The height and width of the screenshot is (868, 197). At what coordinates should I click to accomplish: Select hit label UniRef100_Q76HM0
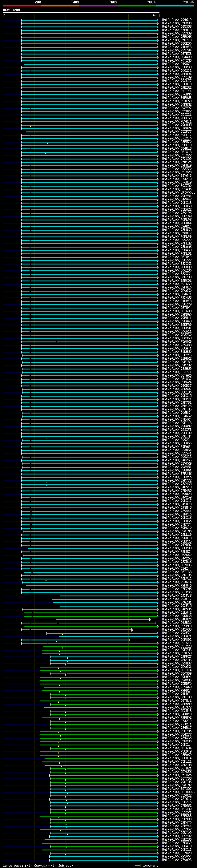point(177,94)
